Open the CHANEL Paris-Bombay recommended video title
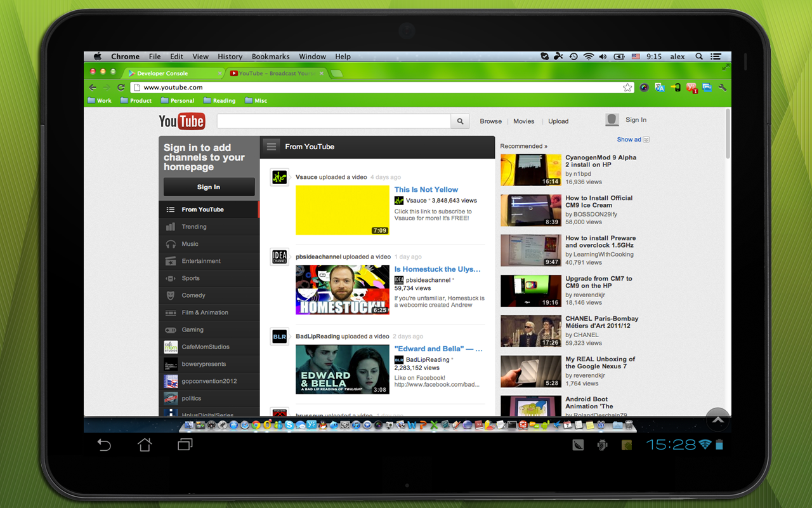Screen dimensions: 812x508 click(602, 322)
